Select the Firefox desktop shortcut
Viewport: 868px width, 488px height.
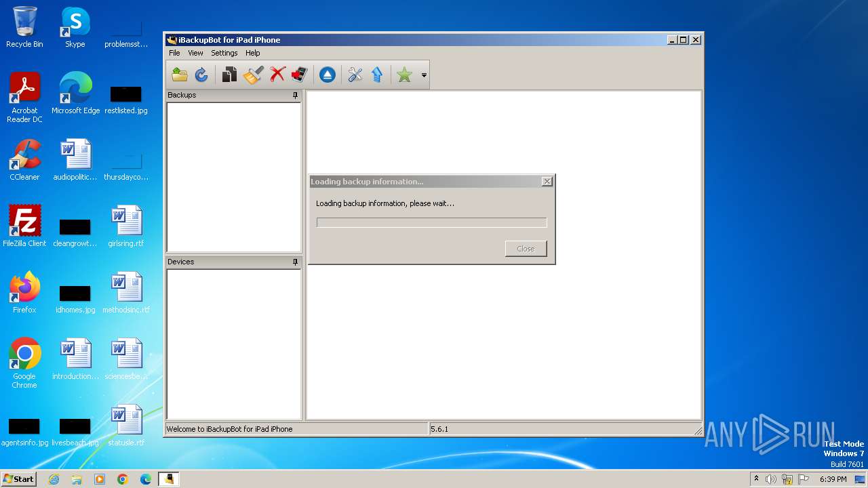coord(24,293)
